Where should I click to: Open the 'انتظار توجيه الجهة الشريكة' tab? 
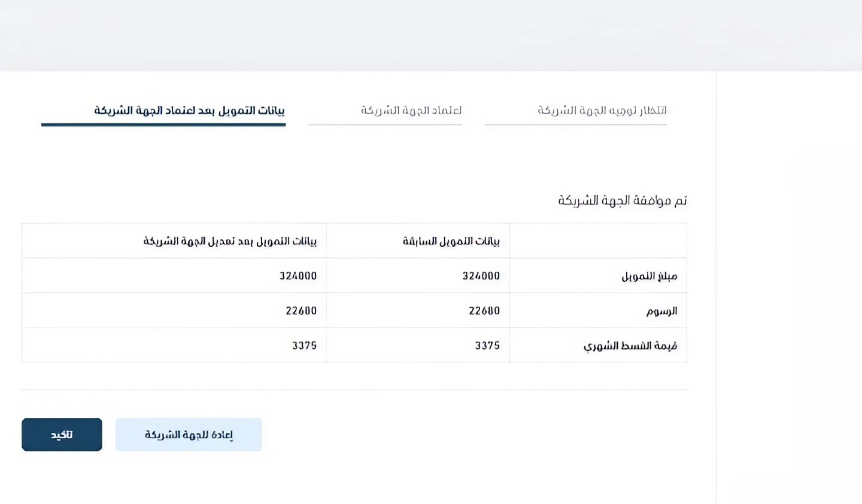point(602,111)
